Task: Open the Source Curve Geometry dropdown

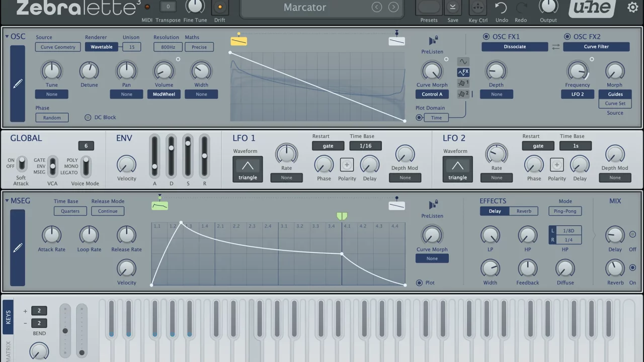Action: pos(58,47)
